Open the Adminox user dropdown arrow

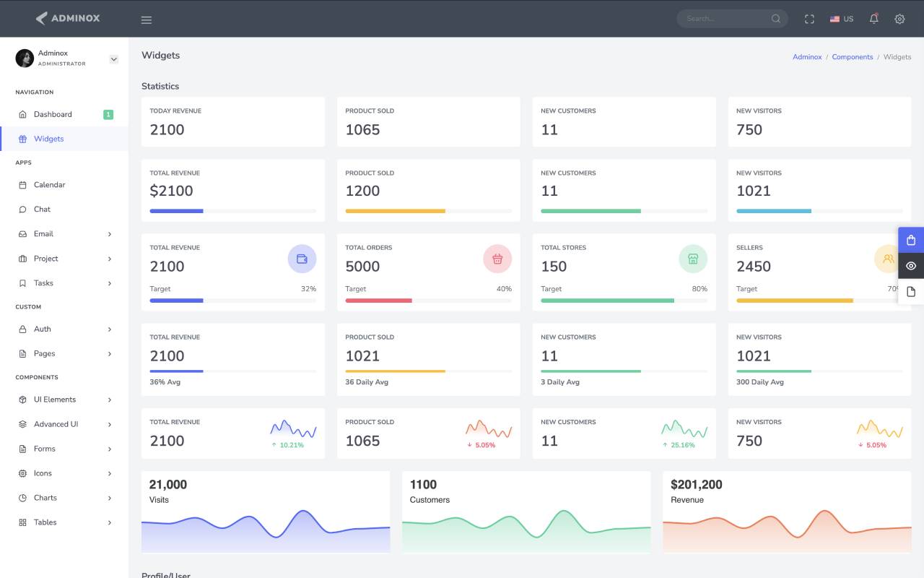click(113, 59)
